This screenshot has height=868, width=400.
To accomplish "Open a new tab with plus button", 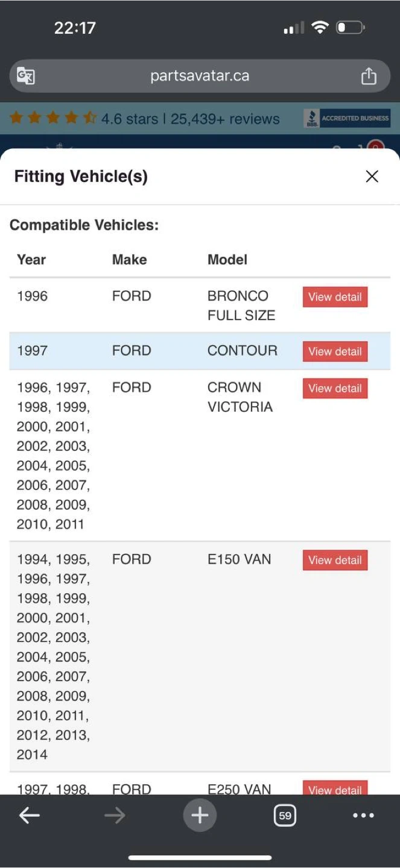I will (200, 816).
